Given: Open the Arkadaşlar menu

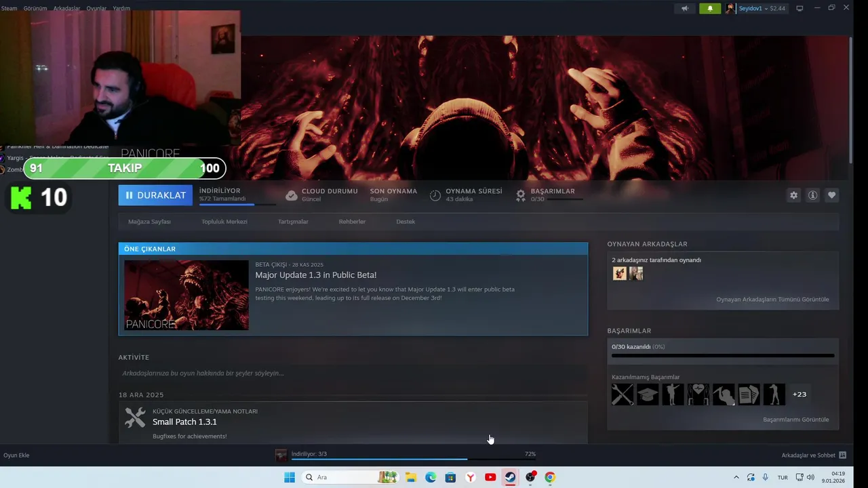Looking at the screenshot, I should (x=66, y=8).
